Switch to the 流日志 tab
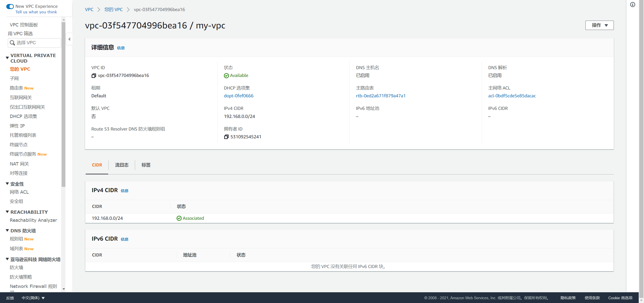 click(122, 165)
